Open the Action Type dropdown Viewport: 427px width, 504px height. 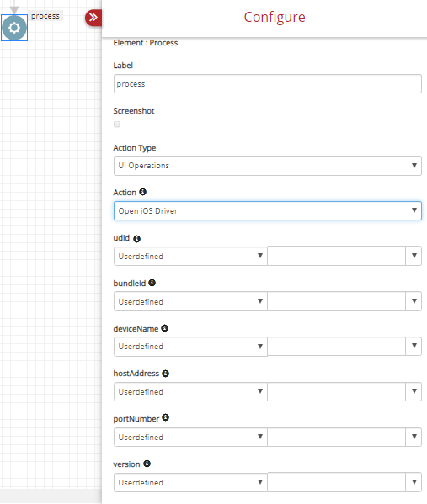tap(267, 166)
